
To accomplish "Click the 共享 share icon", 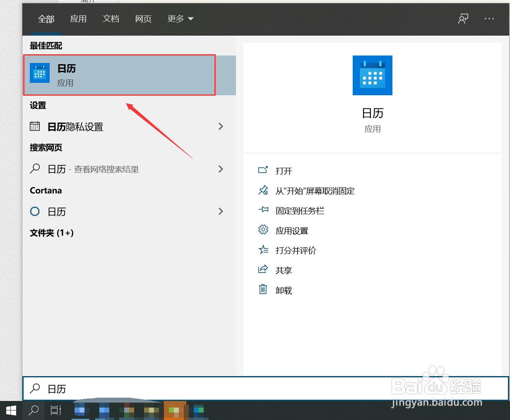I will point(263,270).
